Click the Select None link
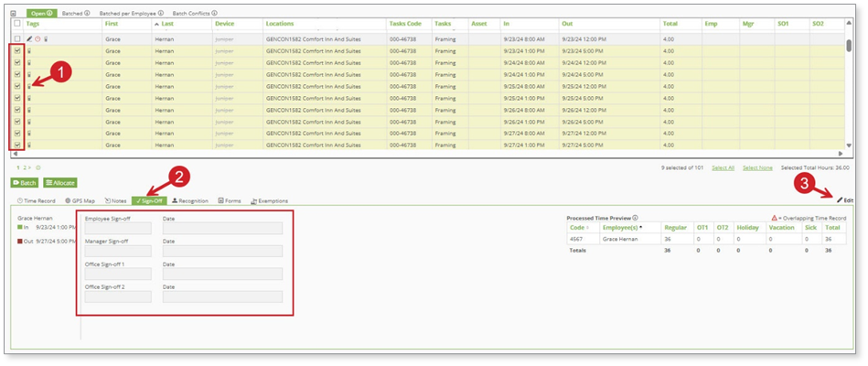 pos(755,167)
